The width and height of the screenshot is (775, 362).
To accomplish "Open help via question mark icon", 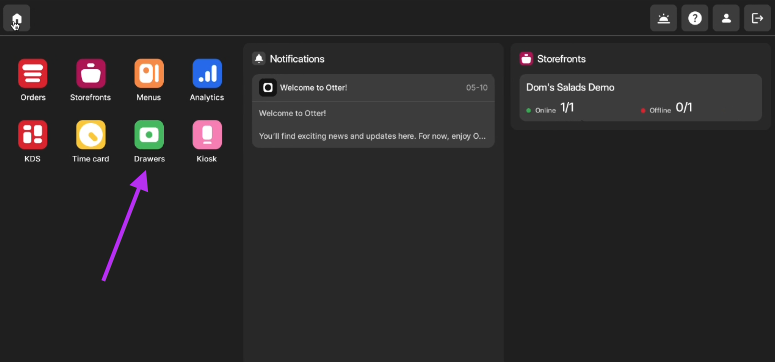I will (695, 18).
